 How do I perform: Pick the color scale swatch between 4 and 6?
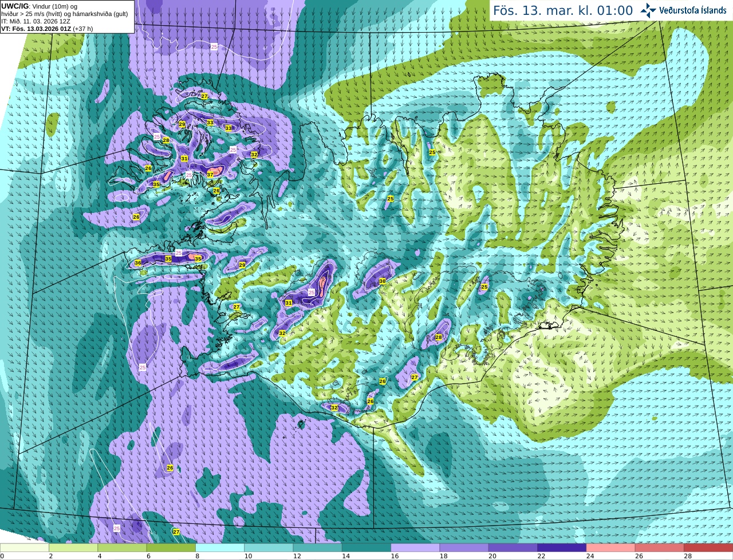(x=122, y=547)
